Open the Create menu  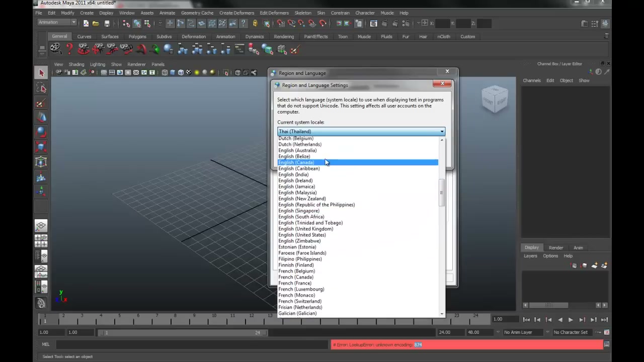tap(87, 13)
